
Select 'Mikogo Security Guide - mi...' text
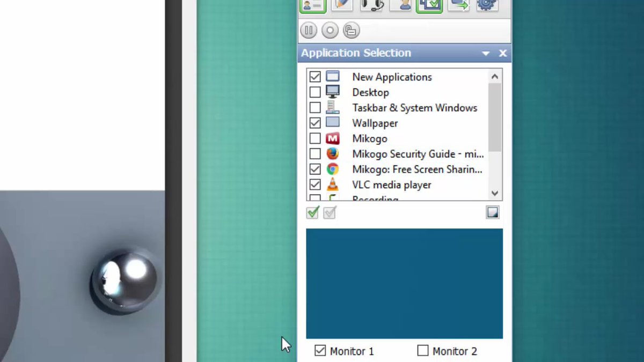coord(418,154)
